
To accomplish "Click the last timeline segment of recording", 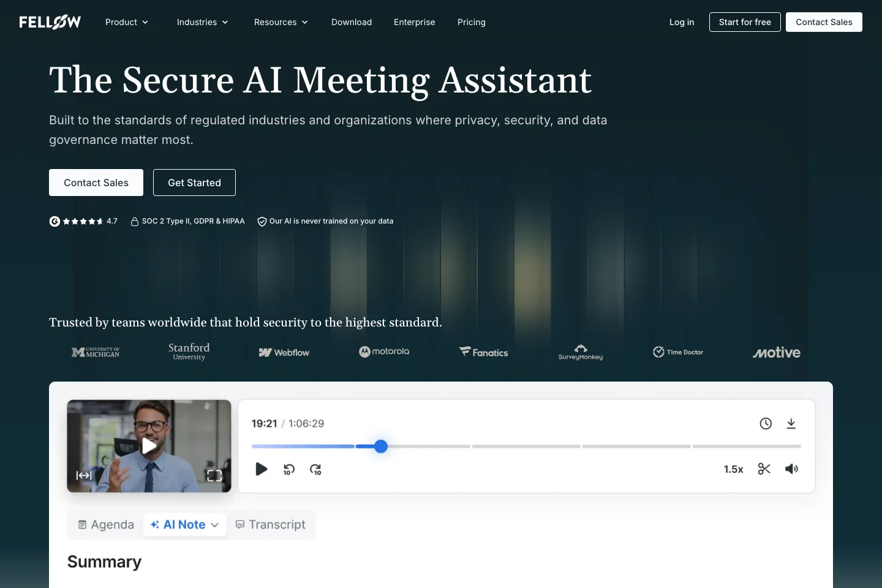I will tap(747, 447).
